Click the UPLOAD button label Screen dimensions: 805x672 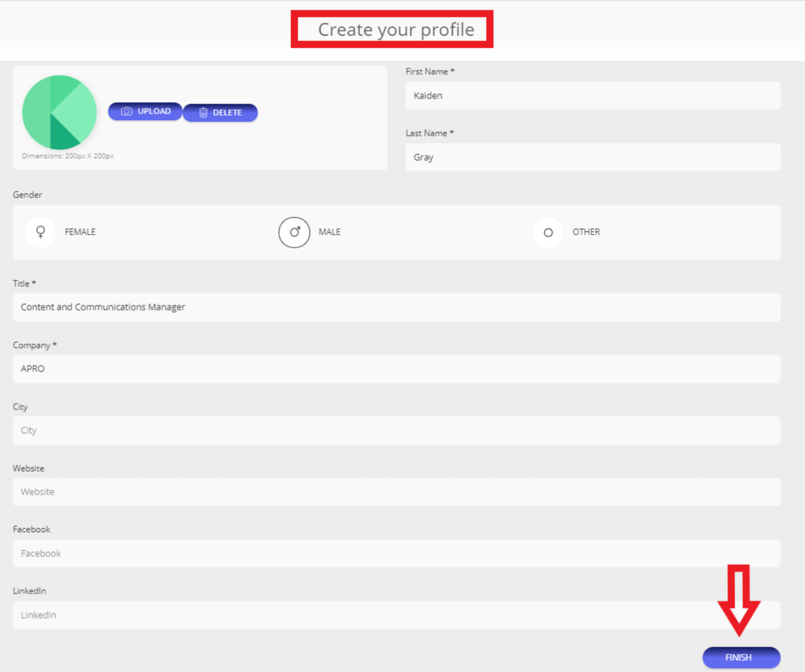[x=154, y=112]
